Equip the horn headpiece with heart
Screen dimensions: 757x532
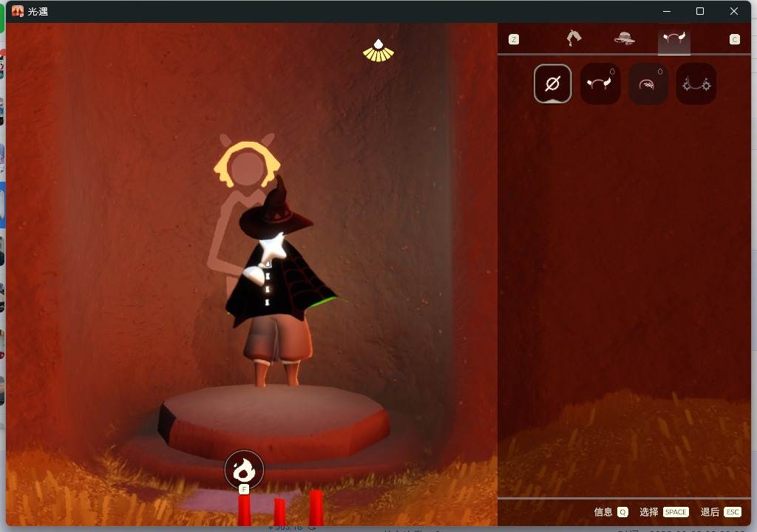click(600, 83)
